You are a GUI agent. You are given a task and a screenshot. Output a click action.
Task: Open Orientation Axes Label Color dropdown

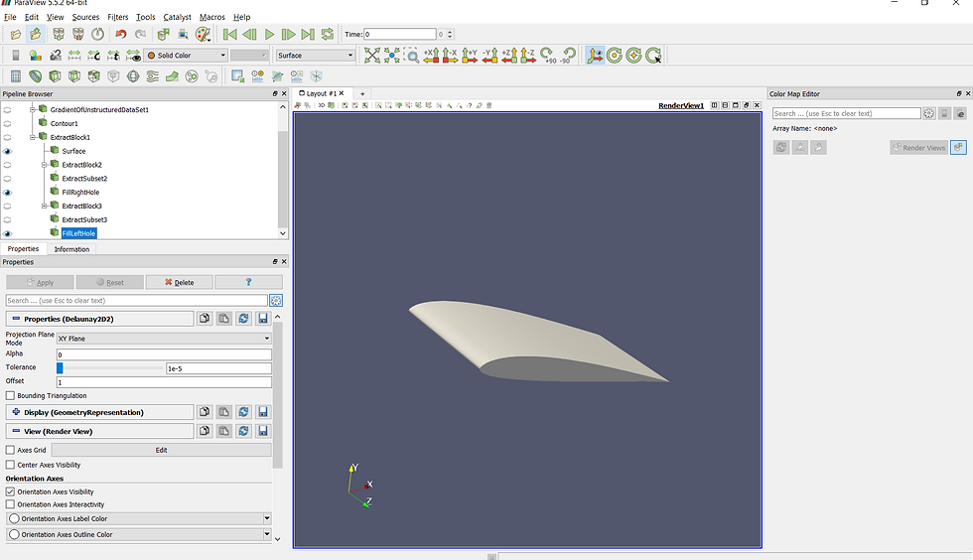tap(139, 518)
